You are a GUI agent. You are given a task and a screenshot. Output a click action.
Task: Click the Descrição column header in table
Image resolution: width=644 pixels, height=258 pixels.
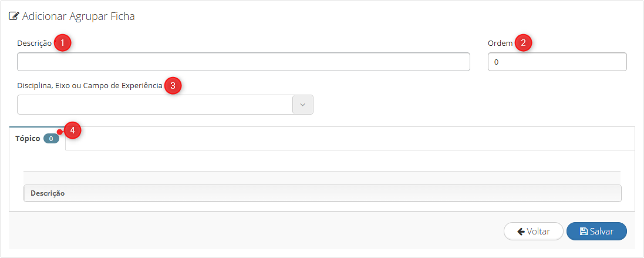[x=48, y=193]
